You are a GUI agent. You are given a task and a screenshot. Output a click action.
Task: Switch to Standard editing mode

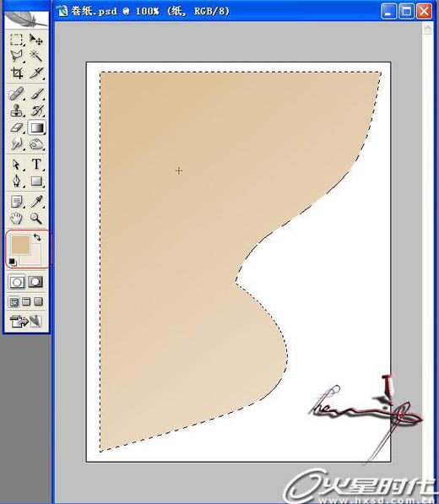pyautogui.click(x=16, y=282)
